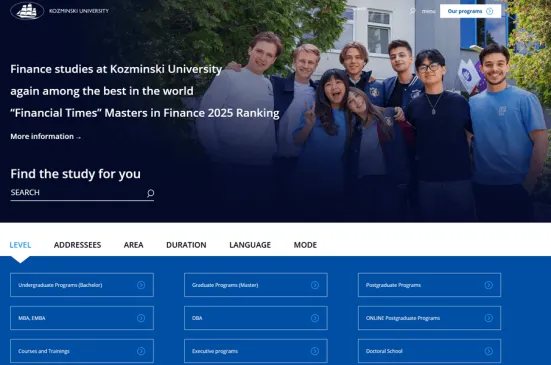
Task: Open the menu in the header
Action: (x=428, y=11)
